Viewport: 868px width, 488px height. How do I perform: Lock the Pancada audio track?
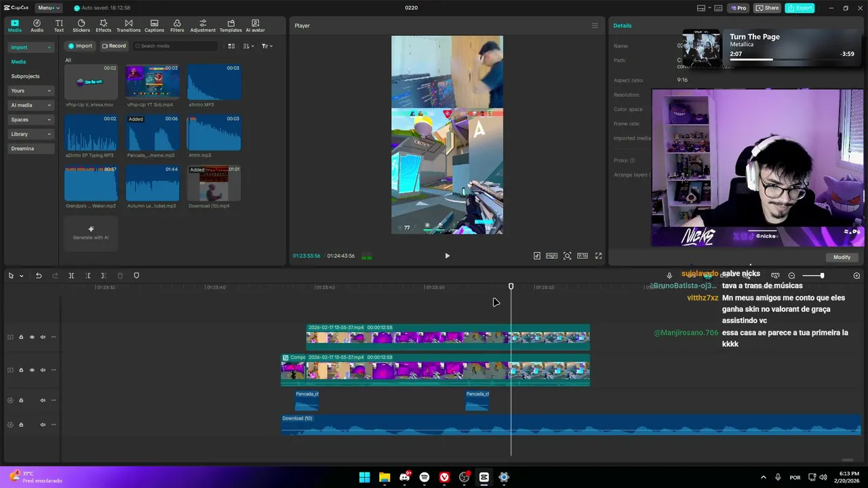pyautogui.click(x=21, y=401)
